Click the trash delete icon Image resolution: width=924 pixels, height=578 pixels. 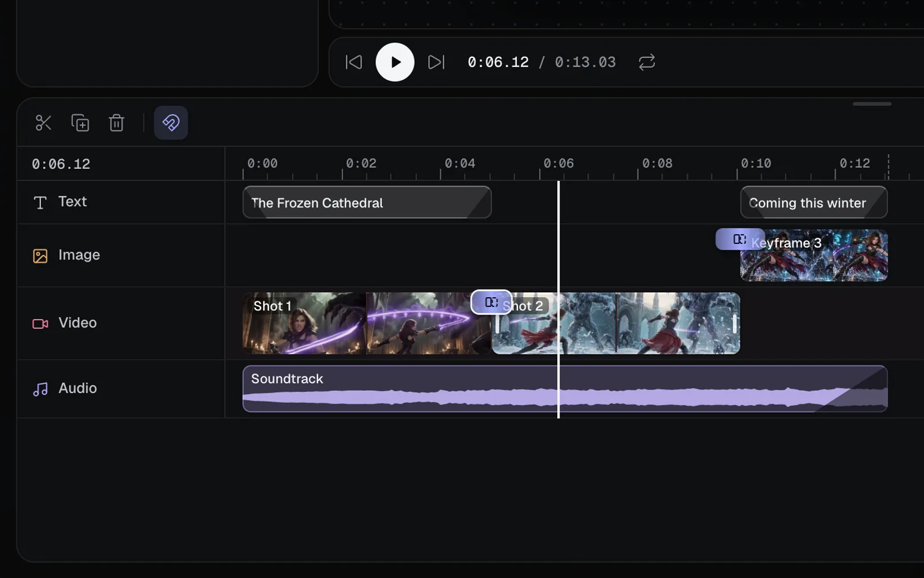pyautogui.click(x=117, y=123)
